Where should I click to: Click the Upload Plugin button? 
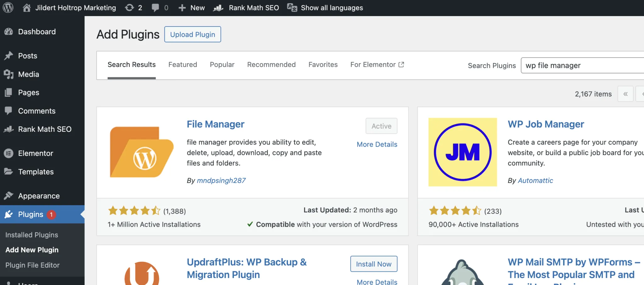192,34
